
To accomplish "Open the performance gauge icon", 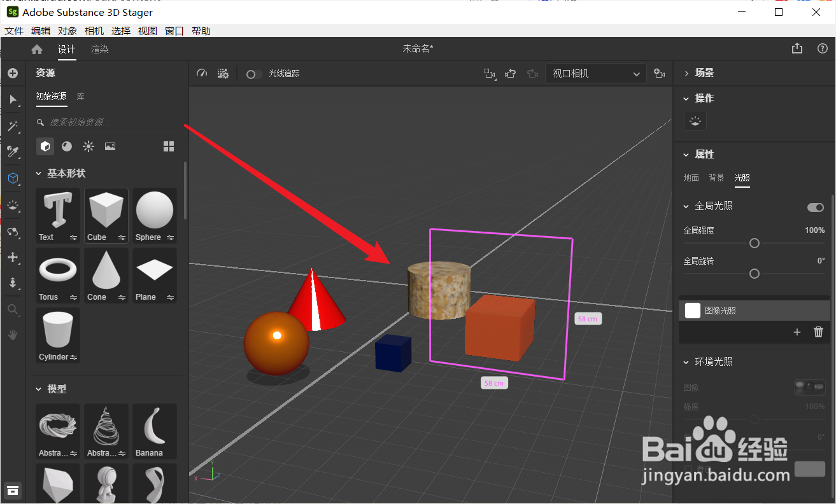I will [202, 74].
